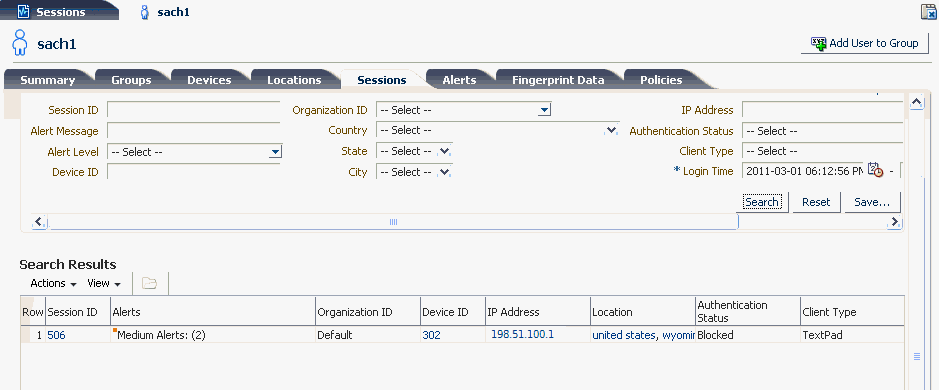Screen dimensions: 939x390
Task: Click the Client Type column header
Action: point(852,312)
